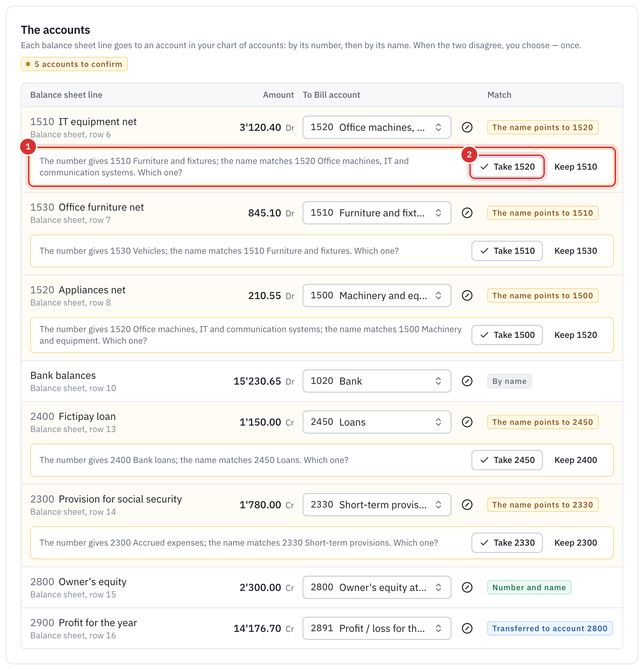This screenshot has width=644, height=670.
Task: Click the 'Transferred to account 2800' badge
Action: [x=550, y=628]
